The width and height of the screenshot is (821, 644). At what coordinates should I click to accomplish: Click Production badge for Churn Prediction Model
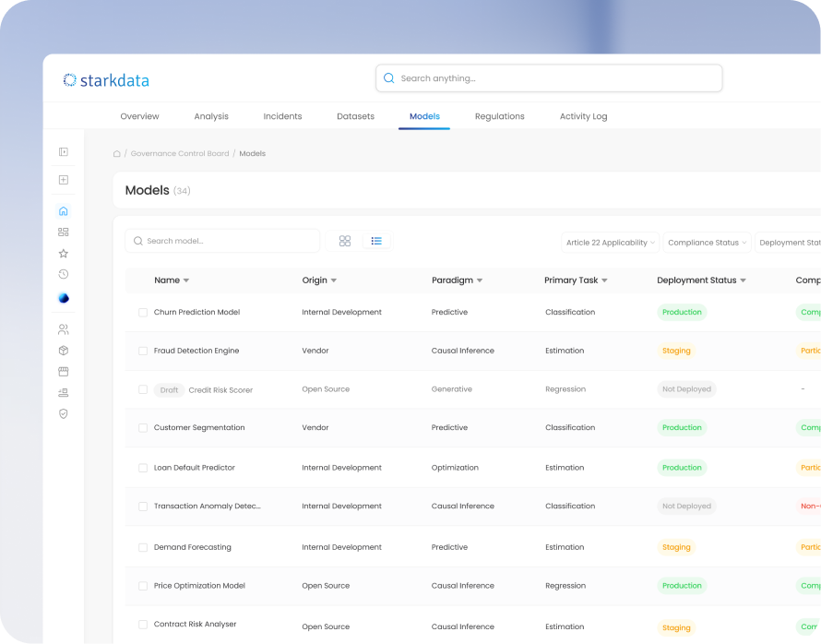point(682,312)
